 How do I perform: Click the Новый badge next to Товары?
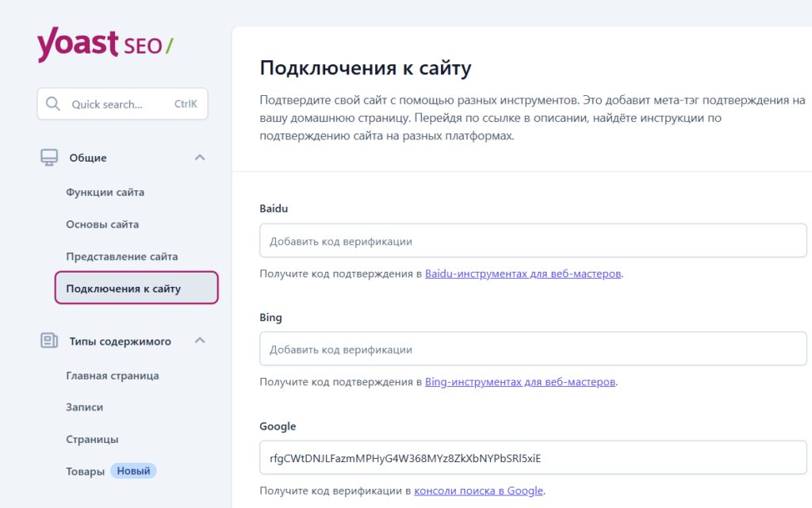(x=133, y=471)
